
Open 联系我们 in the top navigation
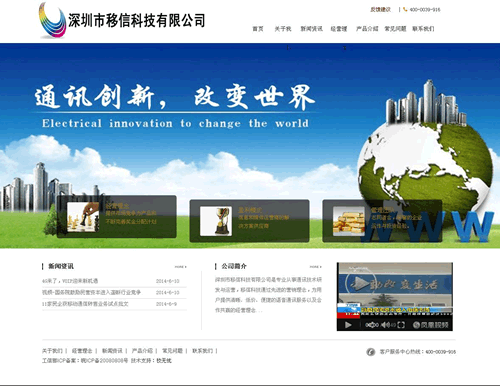point(423,29)
